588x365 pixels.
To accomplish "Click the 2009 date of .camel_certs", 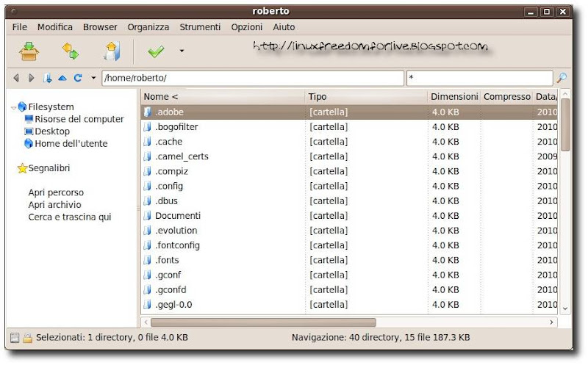I will 547,156.
